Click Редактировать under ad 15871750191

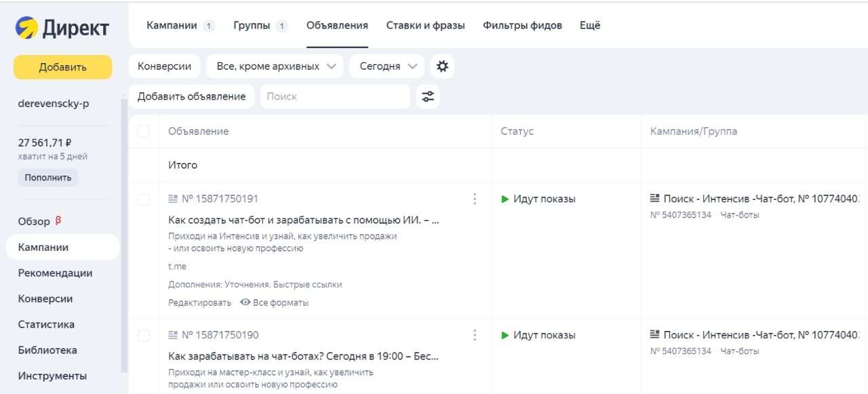coord(199,302)
